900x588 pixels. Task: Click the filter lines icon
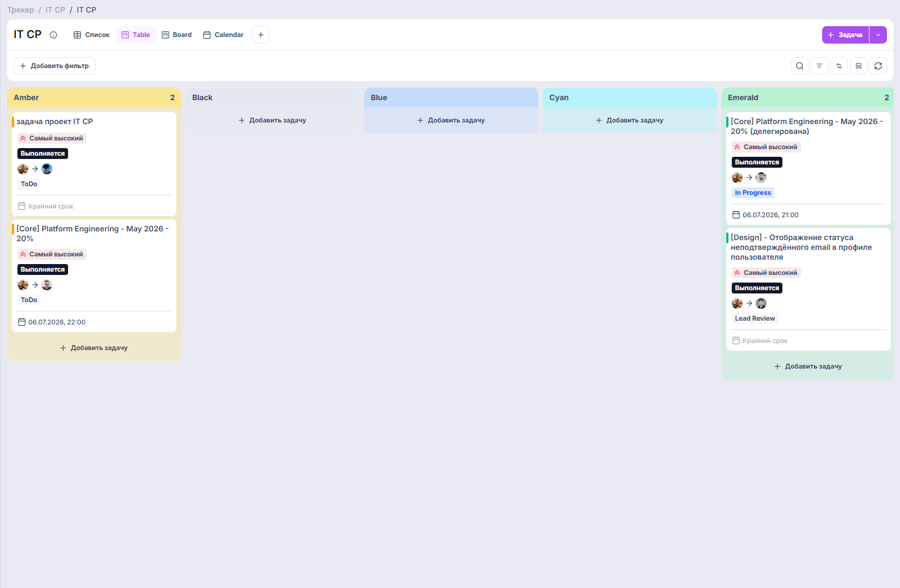point(819,66)
